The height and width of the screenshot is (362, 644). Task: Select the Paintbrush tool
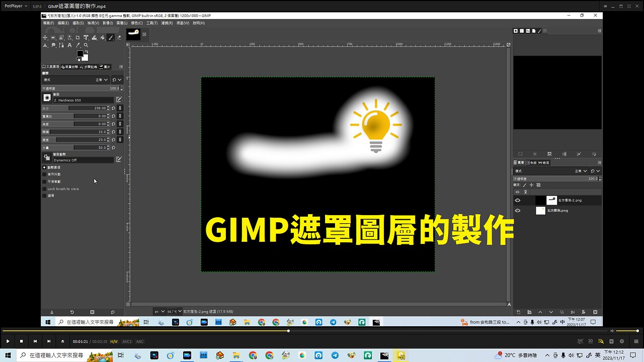tap(111, 37)
